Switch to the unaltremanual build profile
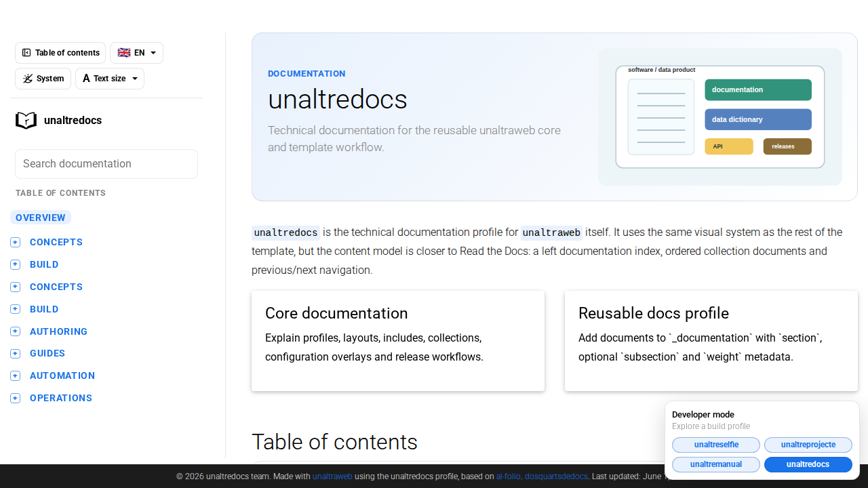Viewport: 868px width, 488px height. [x=716, y=464]
